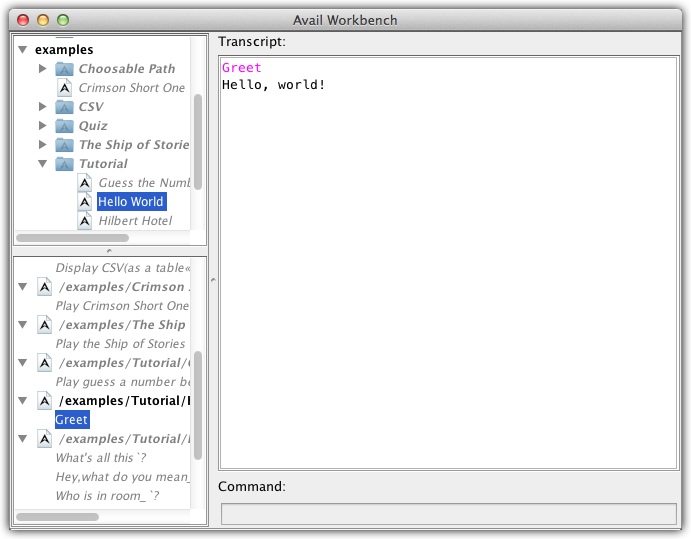Click the Hilbert Hotel module icon
The width and height of the screenshot is (691, 539).
[85, 221]
